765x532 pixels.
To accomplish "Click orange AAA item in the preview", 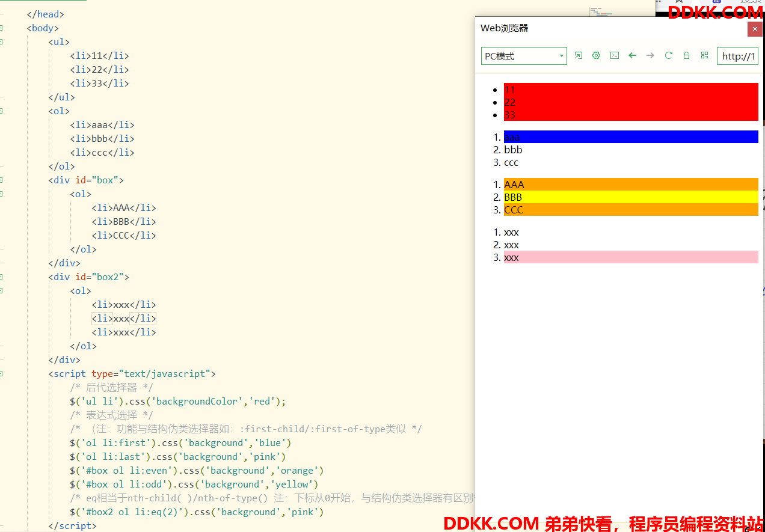I will click(x=631, y=185).
